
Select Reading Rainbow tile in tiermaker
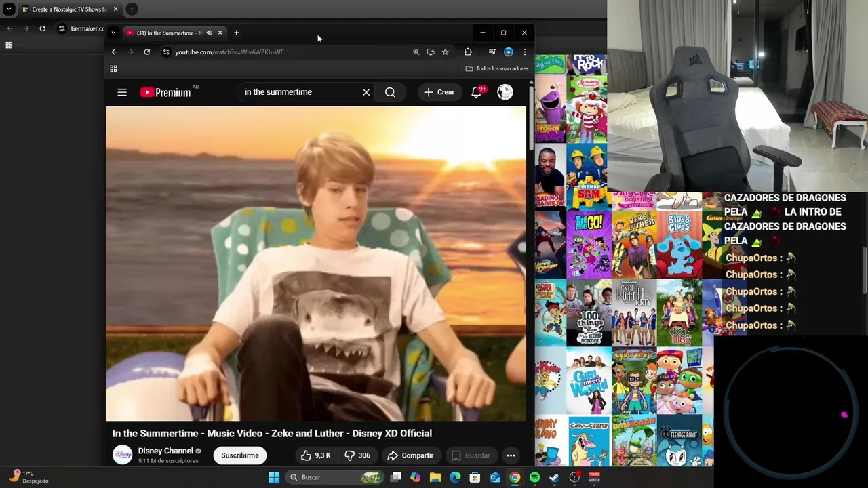coord(550,176)
